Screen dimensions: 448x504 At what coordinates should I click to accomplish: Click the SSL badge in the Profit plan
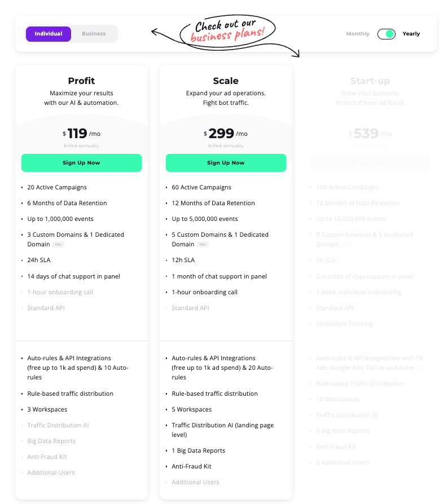[x=59, y=245]
